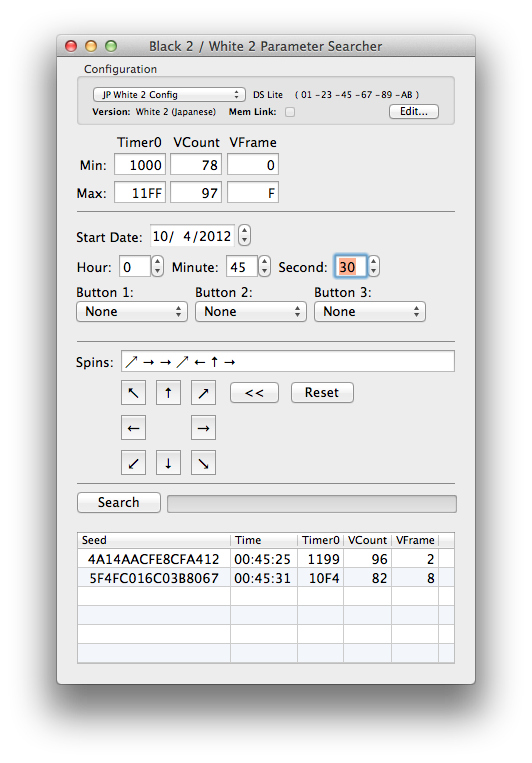This screenshot has height=763, width=532.
Task: Open the Button 3 dropdown
Action: coord(370,311)
